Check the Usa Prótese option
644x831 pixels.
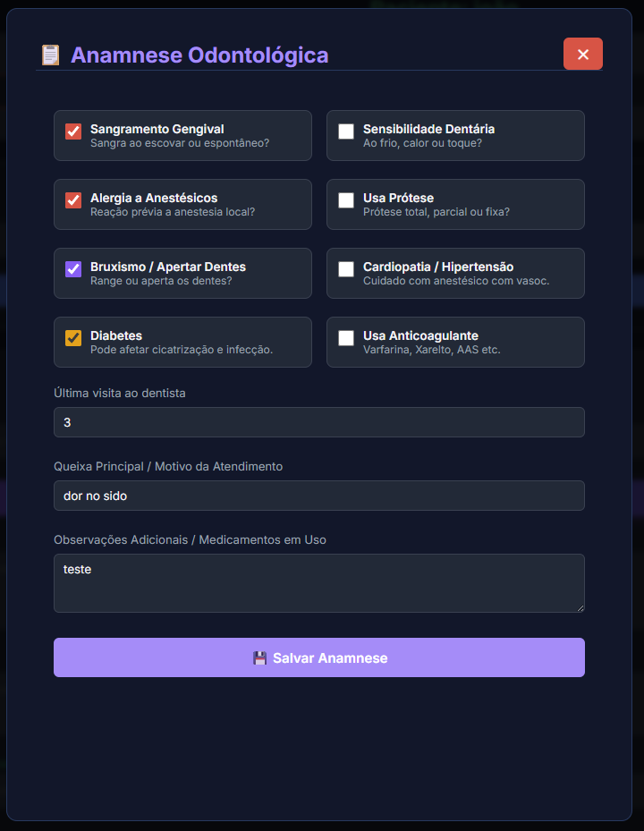(x=346, y=200)
